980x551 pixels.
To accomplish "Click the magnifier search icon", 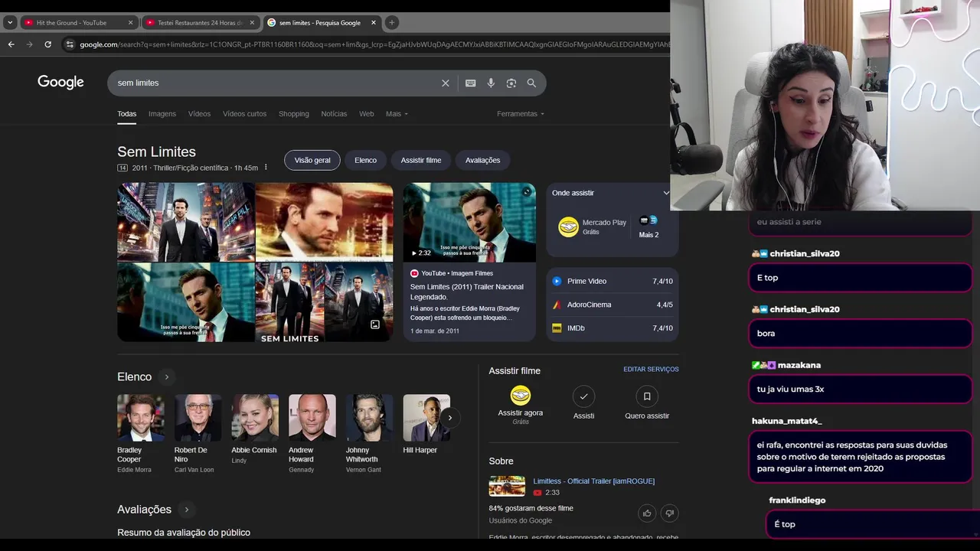I will pyautogui.click(x=531, y=83).
